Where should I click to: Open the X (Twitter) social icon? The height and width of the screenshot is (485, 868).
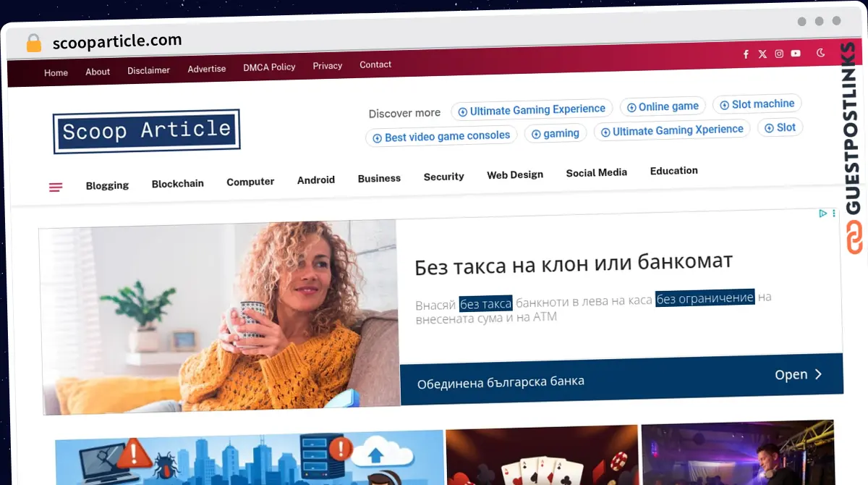[x=762, y=54]
